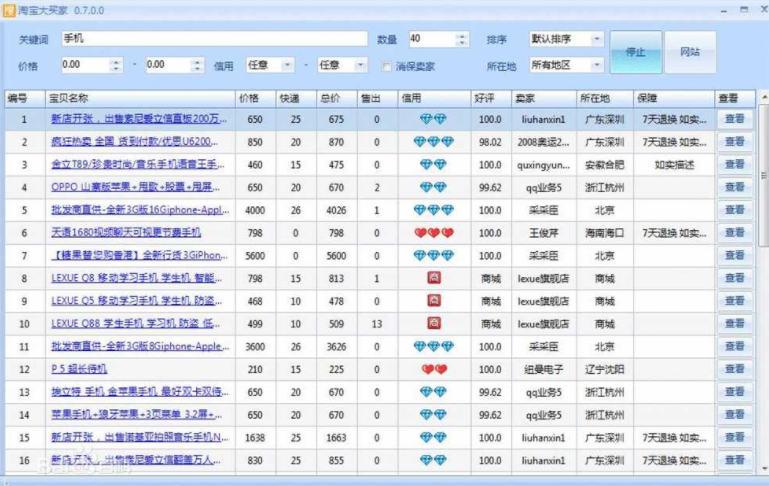Select seller cell 纽曼电子
Viewport: 769px width, 486px height.
click(543, 369)
